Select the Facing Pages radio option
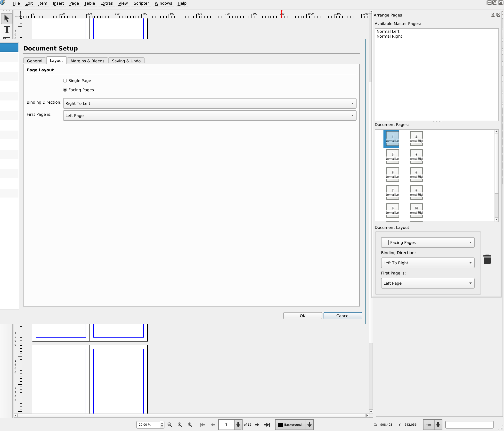Viewport: 504px width, 431px height. (65, 90)
